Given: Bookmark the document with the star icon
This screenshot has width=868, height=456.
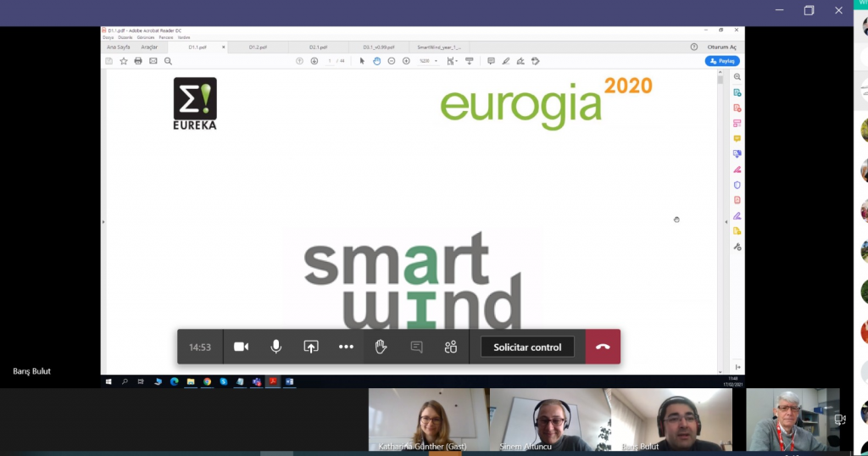Looking at the screenshot, I should point(124,61).
